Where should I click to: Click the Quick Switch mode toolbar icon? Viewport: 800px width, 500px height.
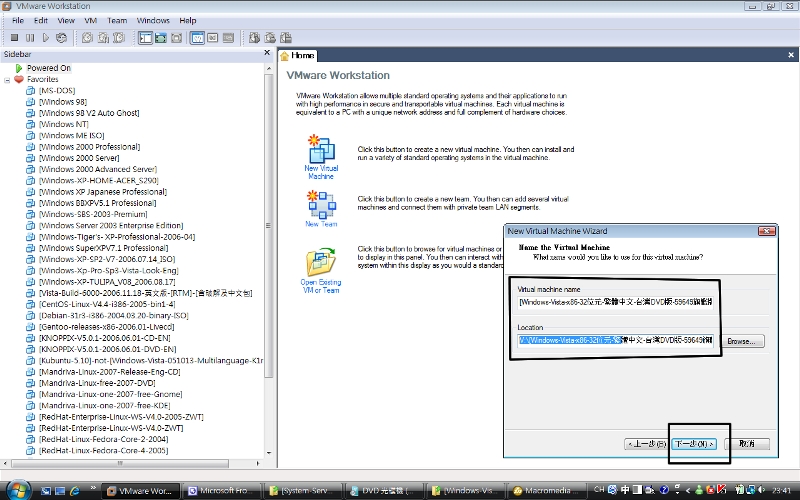coord(161,38)
